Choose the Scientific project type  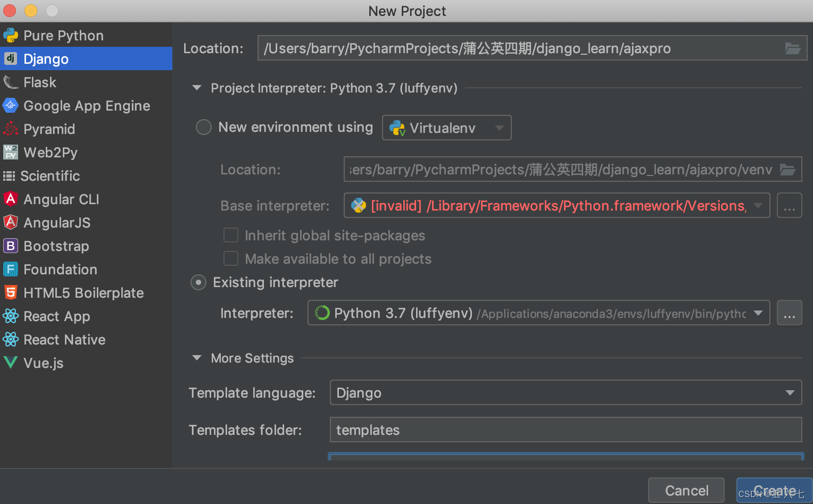pos(86,176)
